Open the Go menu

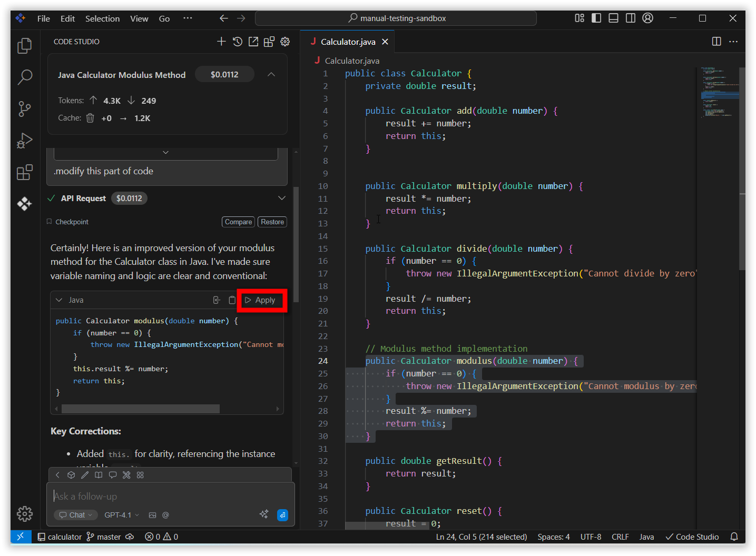tap(164, 18)
